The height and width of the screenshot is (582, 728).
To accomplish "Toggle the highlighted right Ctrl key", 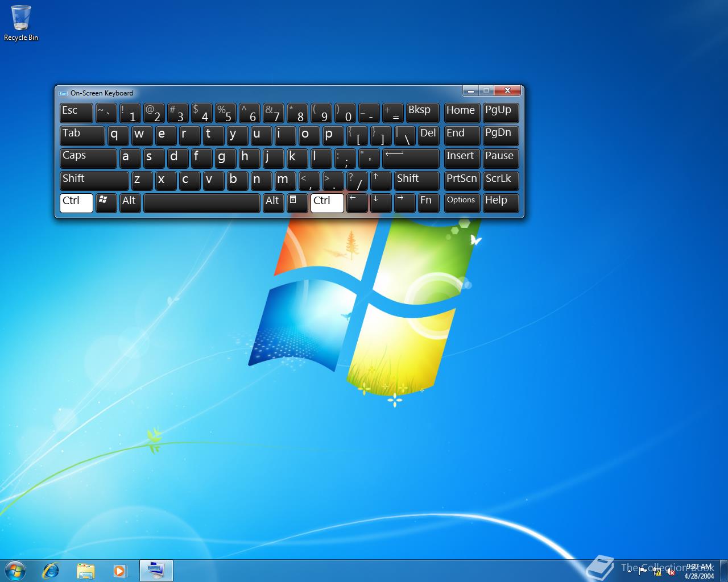I will coord(327,203).
